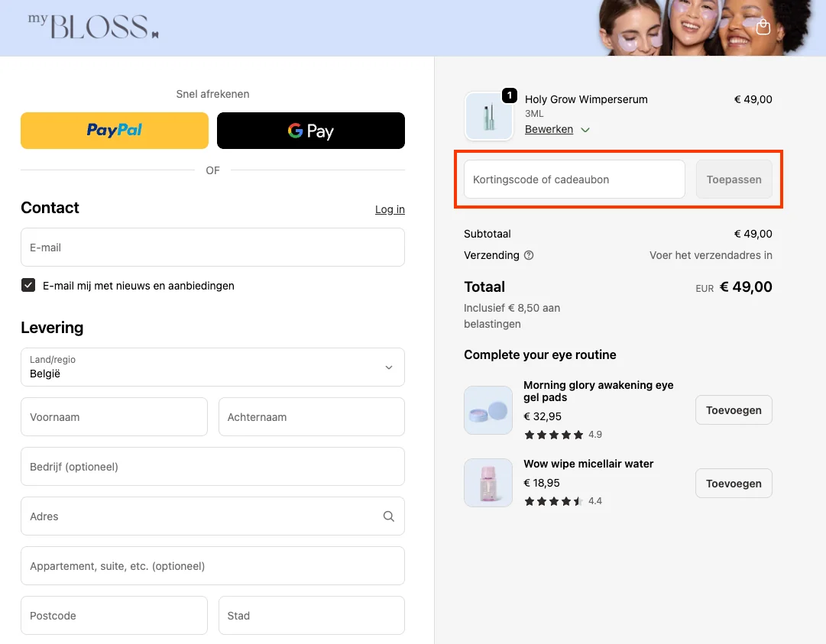Uncheck email news and offers checkbox

pos(28,286)
